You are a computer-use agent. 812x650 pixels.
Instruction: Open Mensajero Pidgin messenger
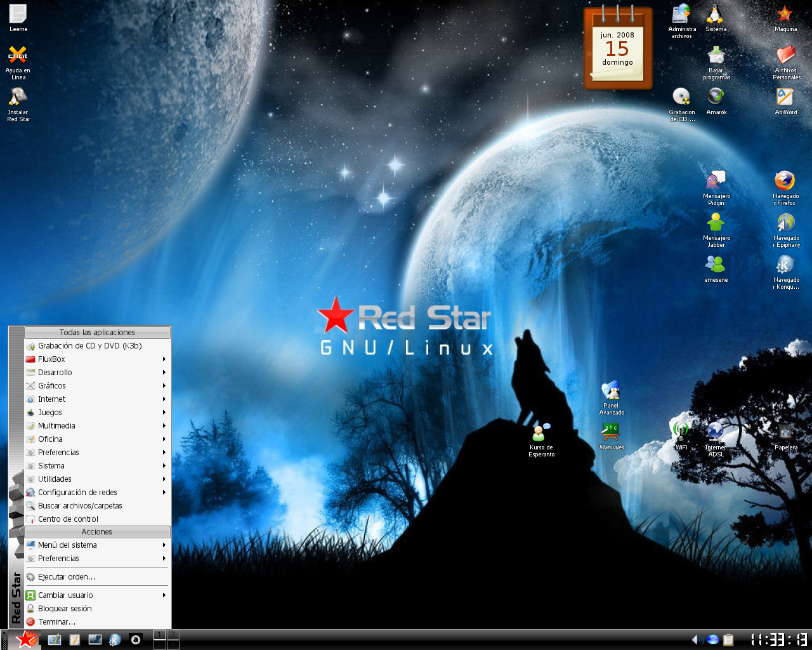pos(716,188)
